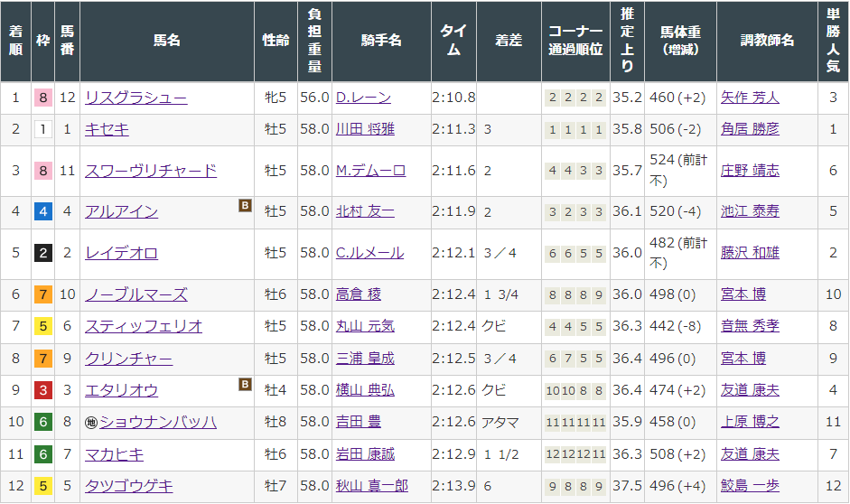Screen dimensions: 850x504
Task: Click the アタマ margin in ショウナンバッハ's row
Action: 500,423
